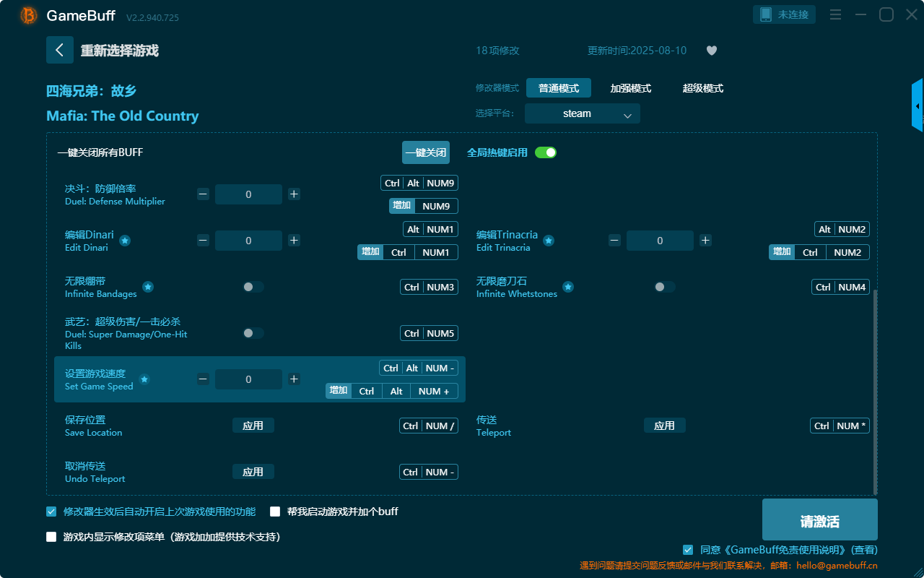The image size is (924, 578).
Task: Click star icon next to 编辑Trinacria
Action: click(549, 241)
